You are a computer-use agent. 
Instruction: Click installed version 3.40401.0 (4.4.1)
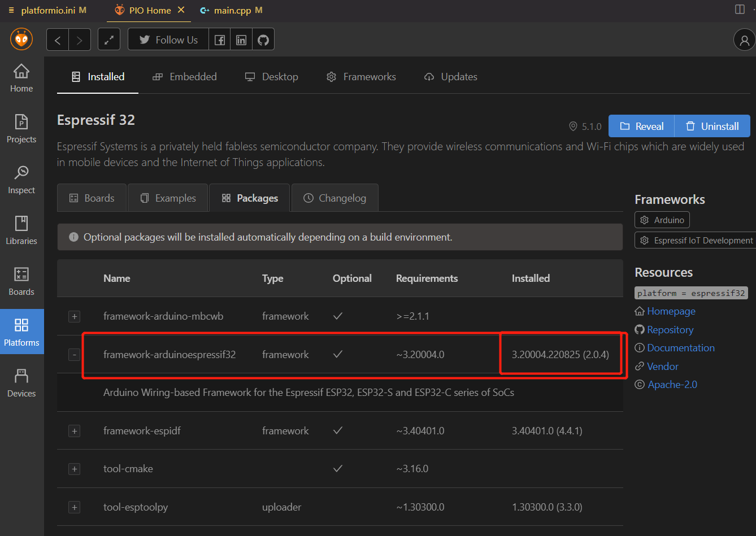click(x=547, y=431)
